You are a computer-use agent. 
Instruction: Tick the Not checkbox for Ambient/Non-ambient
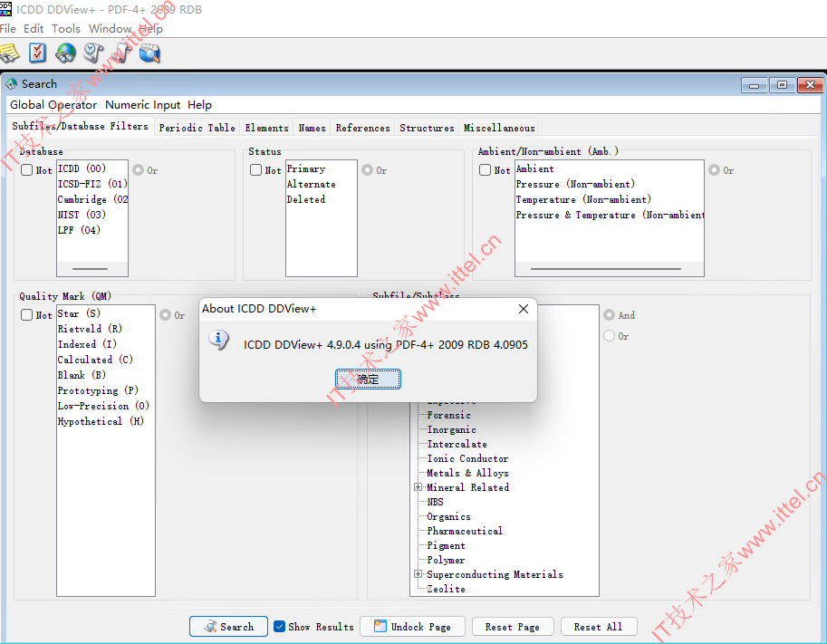coord(486,170)
